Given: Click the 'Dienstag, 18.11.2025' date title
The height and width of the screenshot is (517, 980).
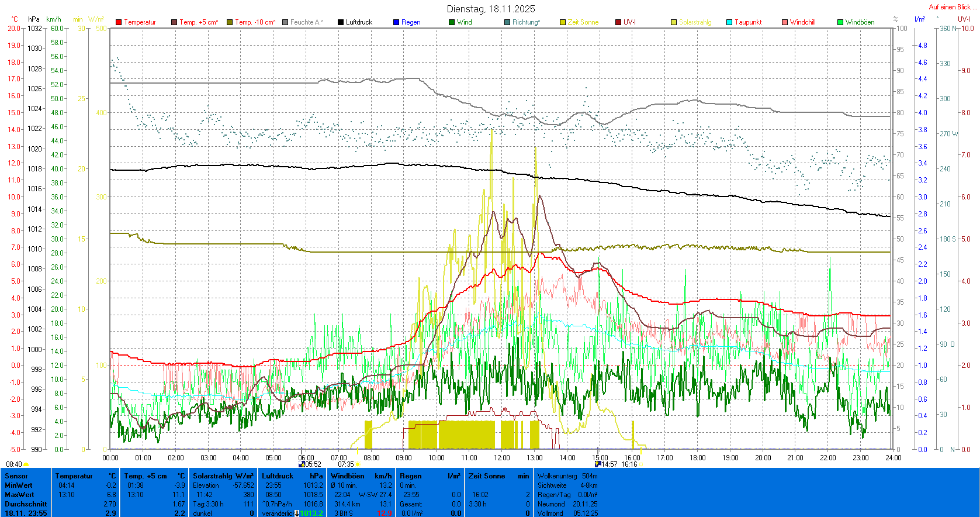Looking at the screenshot, I should [491, 9].
